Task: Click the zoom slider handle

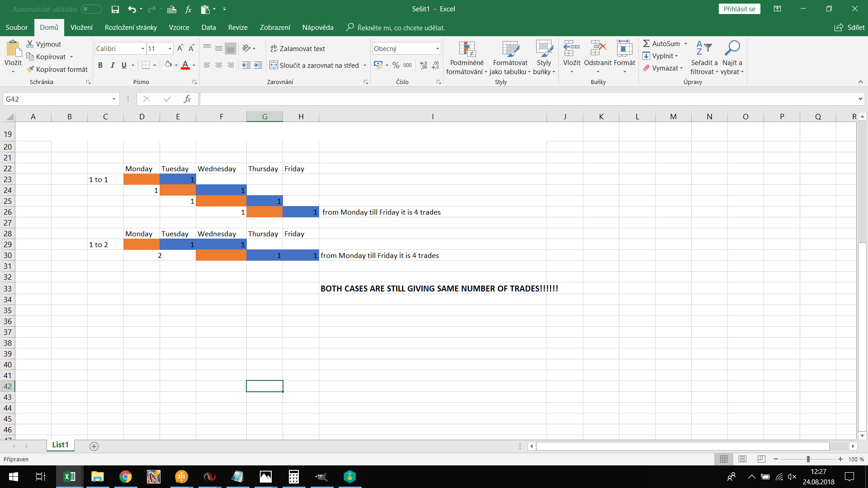Action: click(808, 459)
